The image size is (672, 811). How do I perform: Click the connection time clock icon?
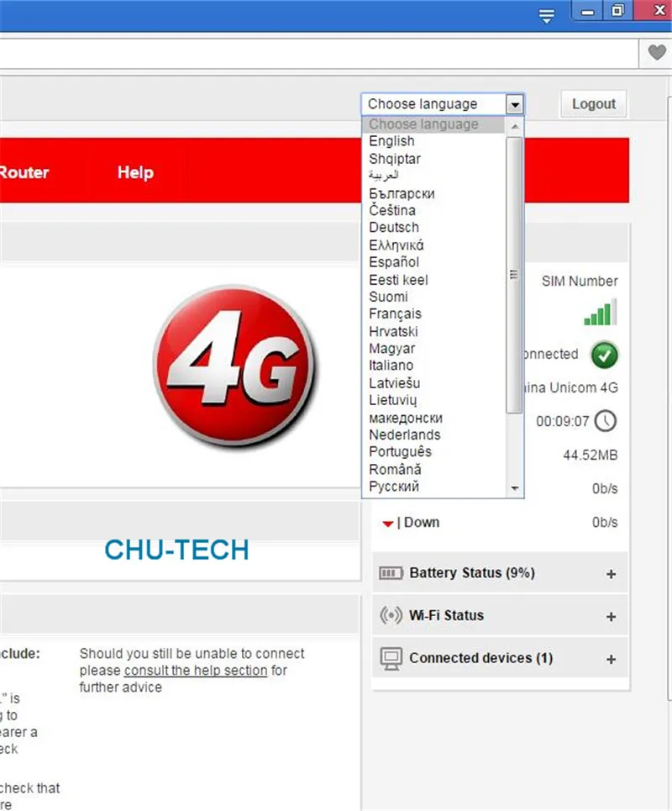click(x=606, y=421)
